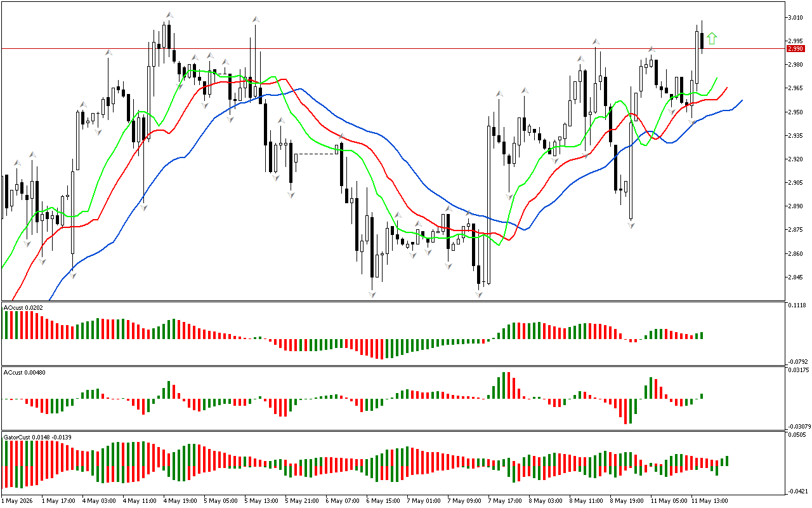Select the latest green AOcust histogram bar
This screenshot has height=508, width=812.
coord(702,335)
